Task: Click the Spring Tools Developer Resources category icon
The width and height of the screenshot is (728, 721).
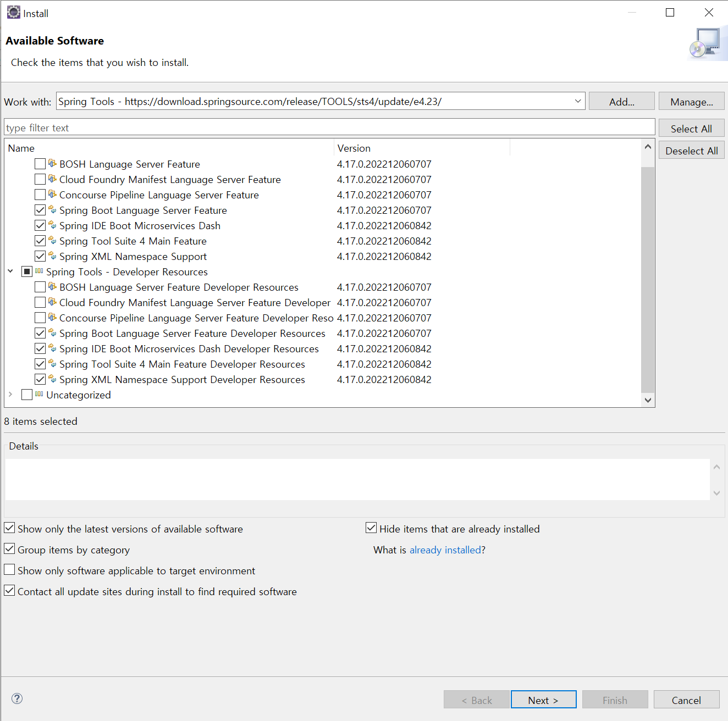Action: (39, 271)
